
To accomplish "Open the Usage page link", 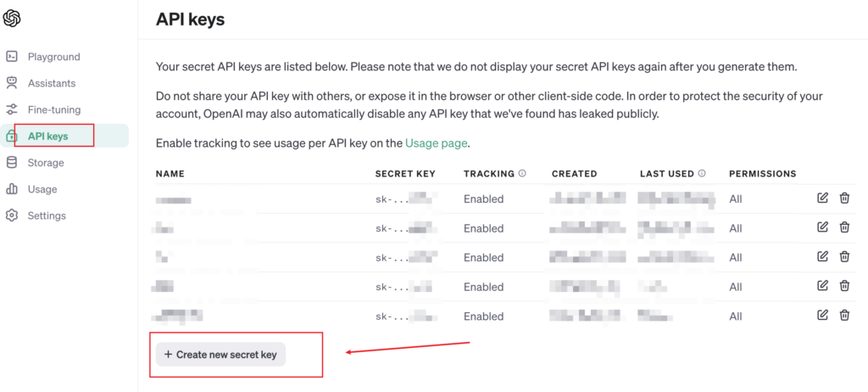I will pyautogui.click(x=437, y=143).
